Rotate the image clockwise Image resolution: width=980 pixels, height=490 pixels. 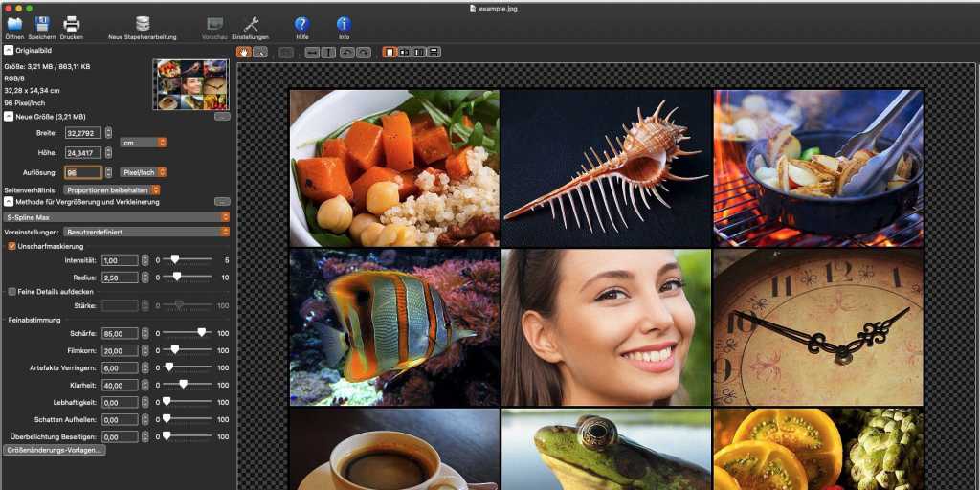tap(363, 53)
